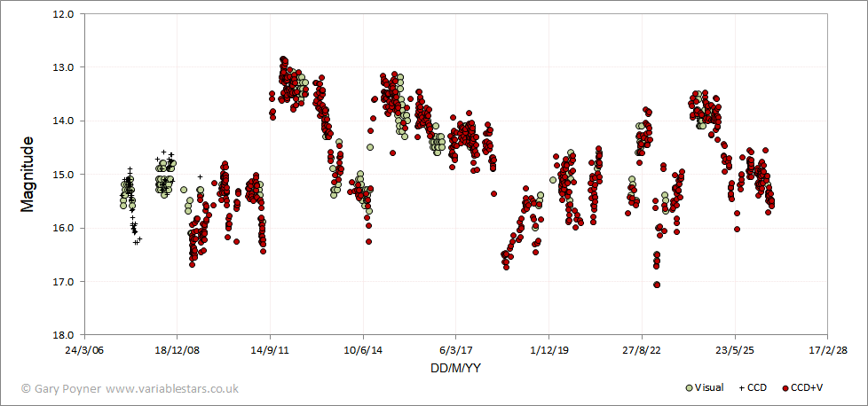The image size is (868, 406).
Task: Click the 18/12/08 date axis label
Action: 177,350
